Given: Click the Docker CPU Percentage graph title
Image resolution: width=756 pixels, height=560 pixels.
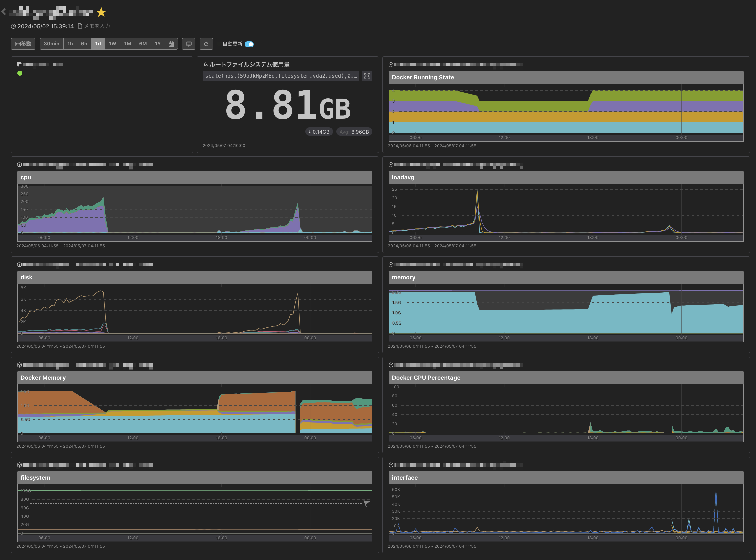Looking at the screenshot, I should [x=426, y=377].
